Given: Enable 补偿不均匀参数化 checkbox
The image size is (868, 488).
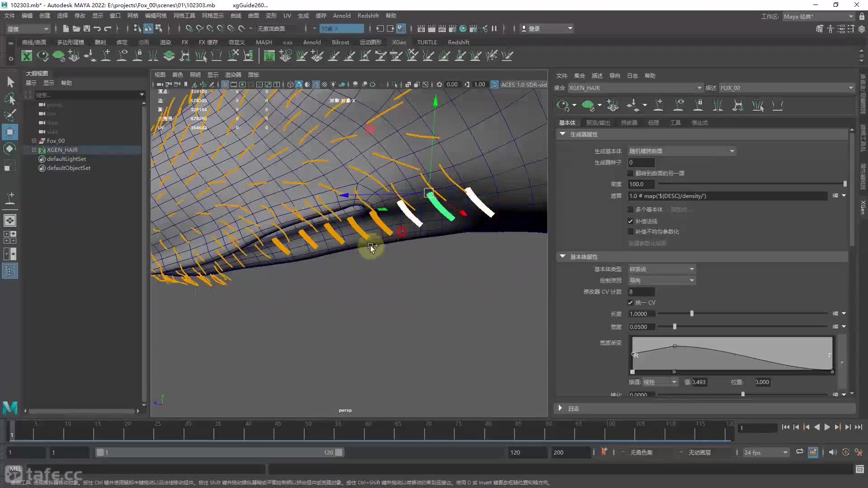Looking at the screenshot, I should pos(631,232).
